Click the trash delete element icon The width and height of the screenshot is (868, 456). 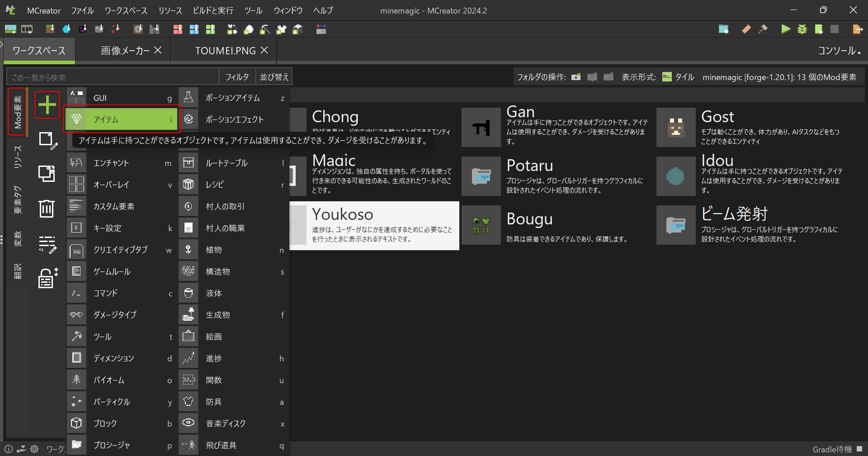[x=47, y=209]
